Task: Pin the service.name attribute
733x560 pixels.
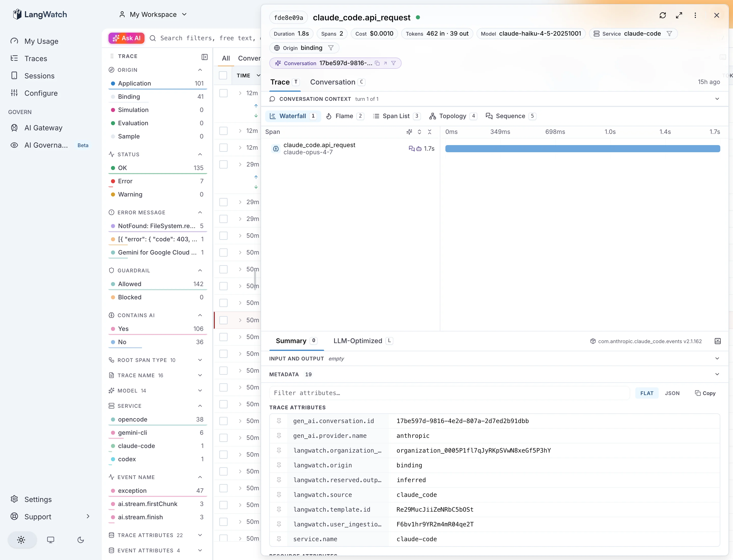Action: click(279, 539)
